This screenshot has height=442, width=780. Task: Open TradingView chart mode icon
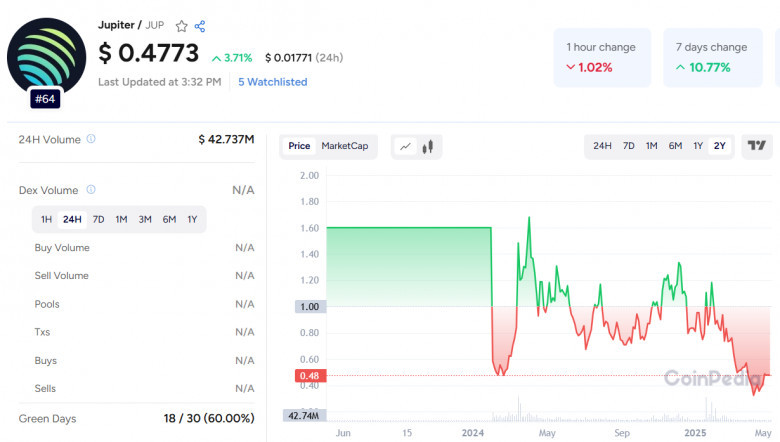pos(757,146)
